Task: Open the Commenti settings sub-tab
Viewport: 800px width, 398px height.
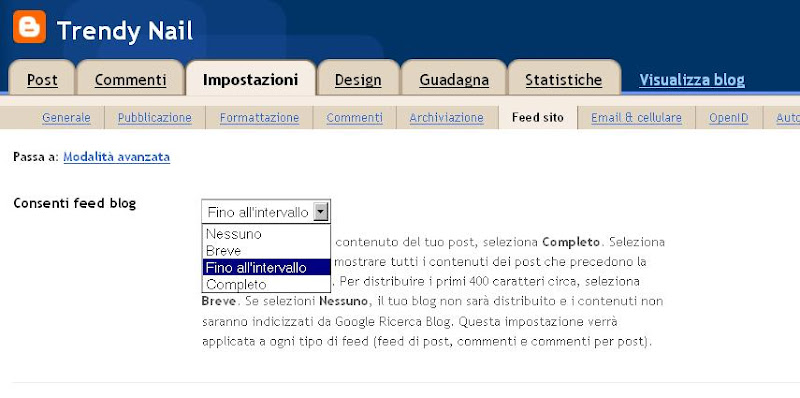Action: pyautogui.click(x=355, y=118)
